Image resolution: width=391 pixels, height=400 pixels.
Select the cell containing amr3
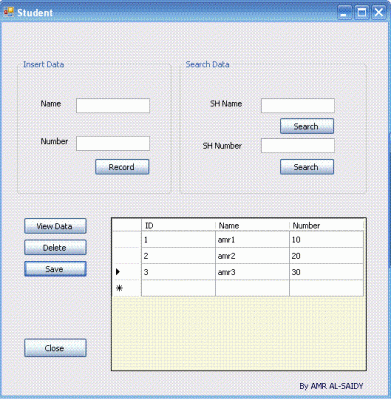[252, 272]
